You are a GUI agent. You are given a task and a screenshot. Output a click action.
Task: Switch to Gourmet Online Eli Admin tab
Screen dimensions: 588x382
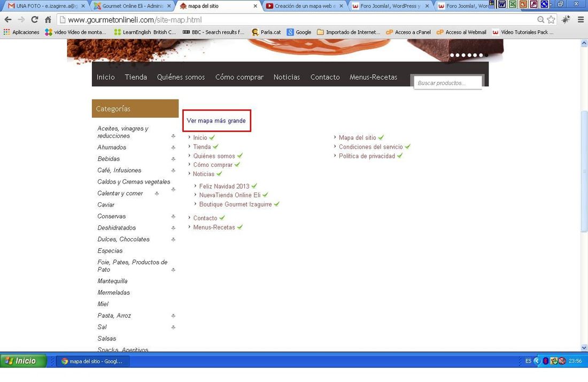coord(132,6)
